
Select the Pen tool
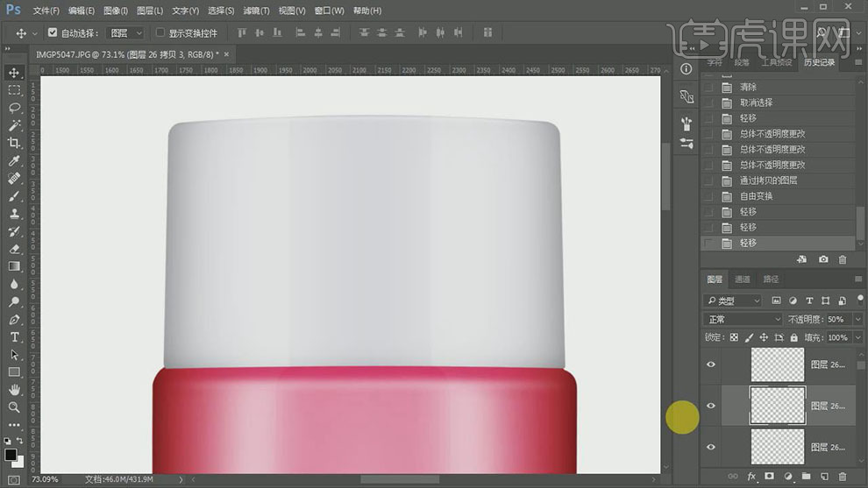[x=15, y=320]
